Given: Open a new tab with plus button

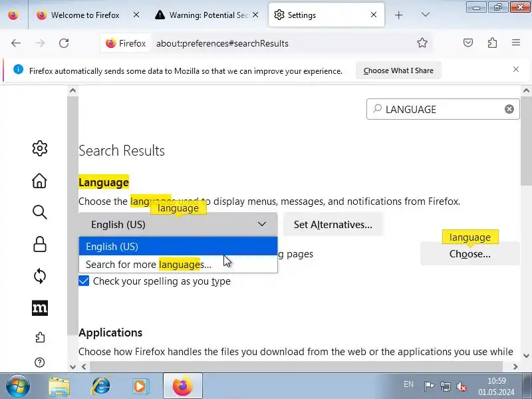Looking at the screenshot, I should tap(398, 15).
